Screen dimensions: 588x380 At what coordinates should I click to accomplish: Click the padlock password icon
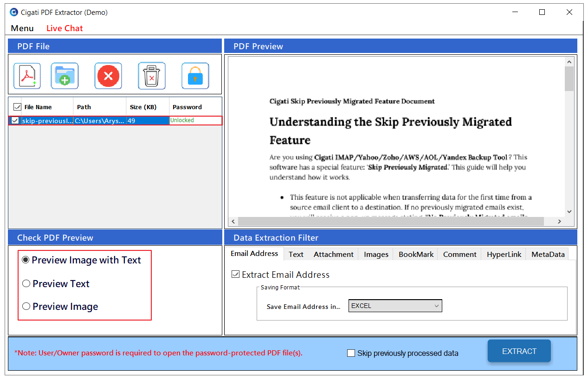195,76
